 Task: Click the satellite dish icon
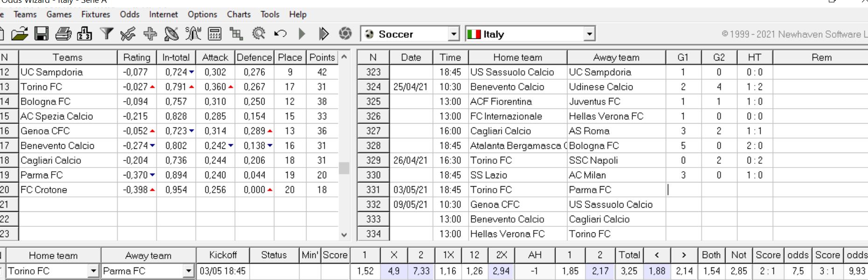click(x=172, y=34)
